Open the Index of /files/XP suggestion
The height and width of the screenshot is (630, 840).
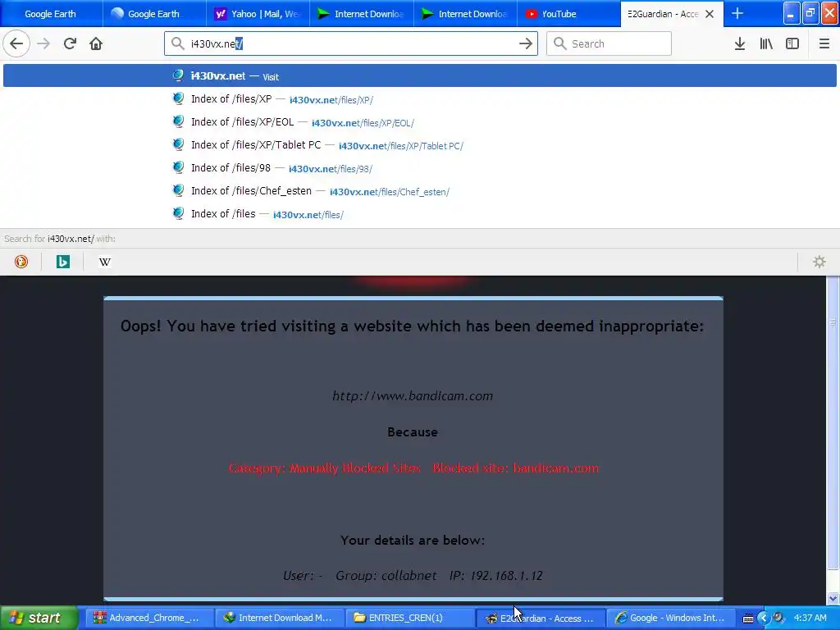click(419, 99)
